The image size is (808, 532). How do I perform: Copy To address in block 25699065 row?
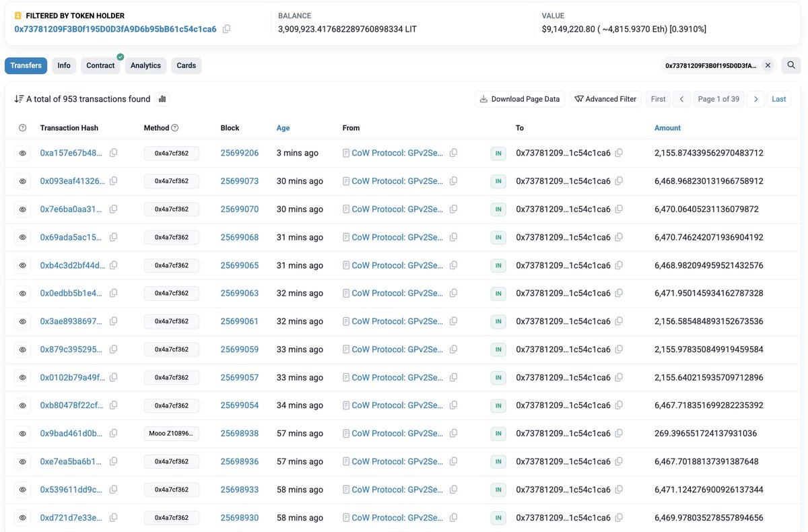(x=619, y=265)
